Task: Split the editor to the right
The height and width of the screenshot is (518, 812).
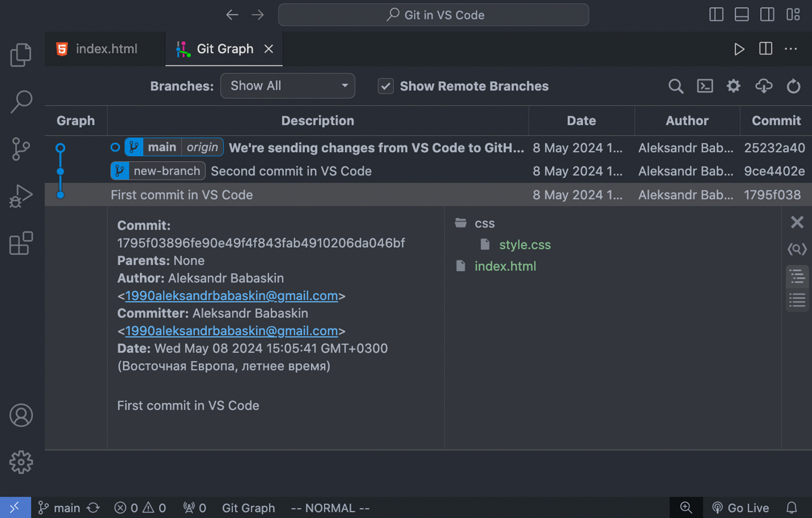Action: pyautogui.click(x=766, y=49)
